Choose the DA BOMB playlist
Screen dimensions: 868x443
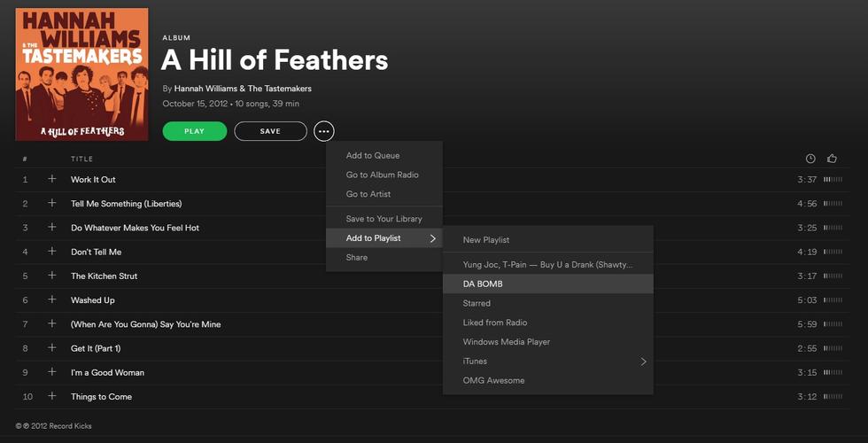tap(483, 284)
